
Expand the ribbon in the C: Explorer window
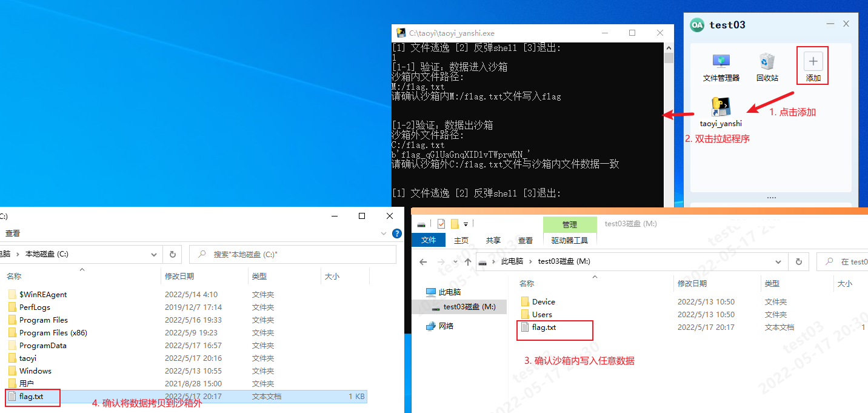(384, 233)
